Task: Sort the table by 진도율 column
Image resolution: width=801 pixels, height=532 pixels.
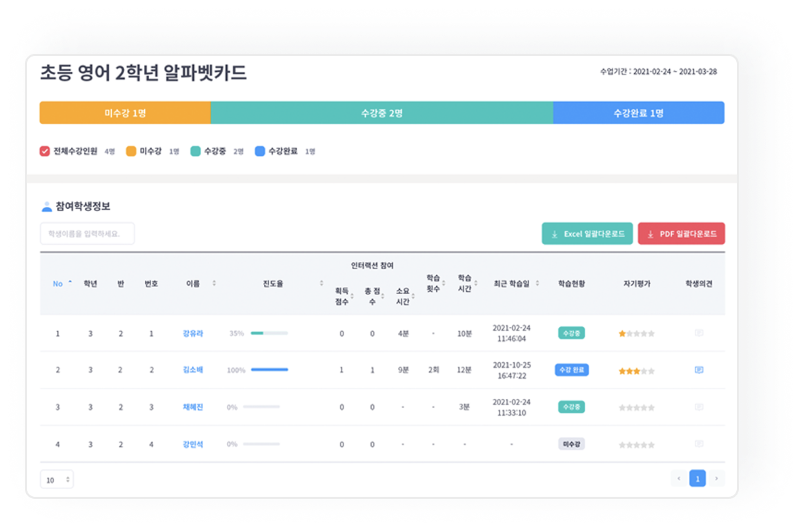Action: (x=322, y=283)
